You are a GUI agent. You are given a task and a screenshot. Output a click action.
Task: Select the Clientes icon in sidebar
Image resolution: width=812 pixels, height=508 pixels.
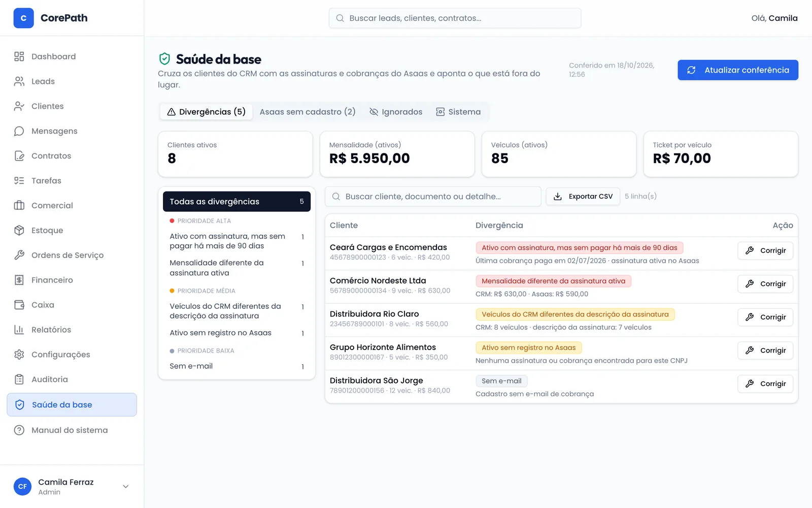point(19,106)
